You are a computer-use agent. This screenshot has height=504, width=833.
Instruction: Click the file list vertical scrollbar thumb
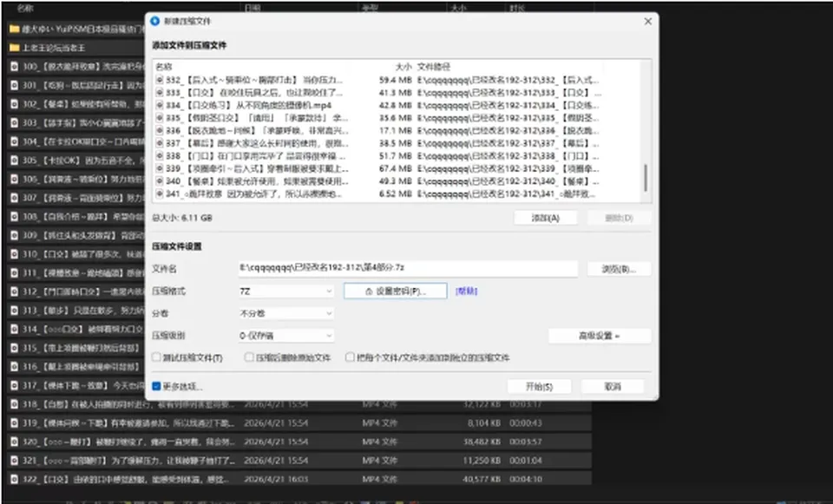point(646,178)
